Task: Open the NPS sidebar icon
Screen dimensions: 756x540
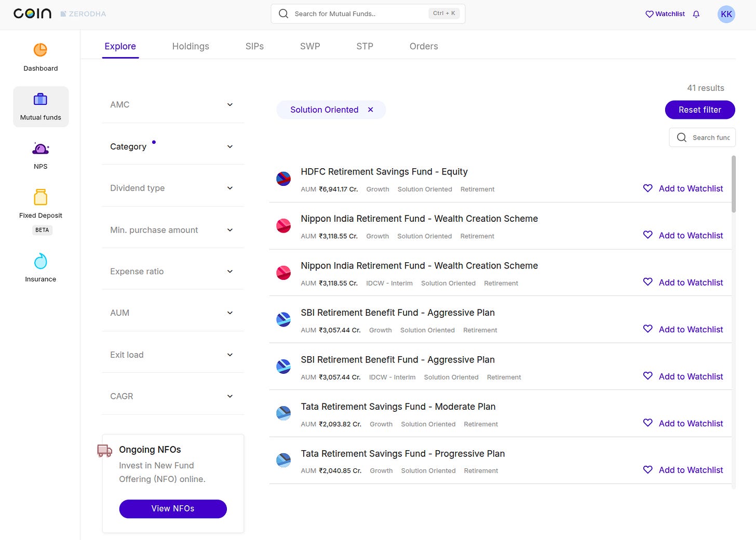Action: tap(40, 148)
